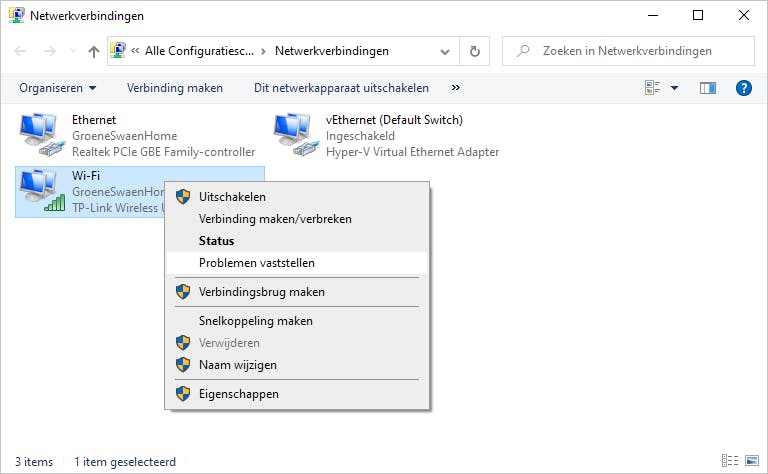Click Netwerkverbindingen in the address breadcrumb

click(x=332, y=51)
